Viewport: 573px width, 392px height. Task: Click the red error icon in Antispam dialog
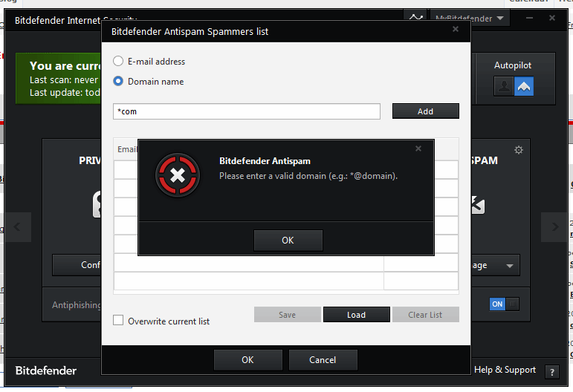(x=178, y=175)
